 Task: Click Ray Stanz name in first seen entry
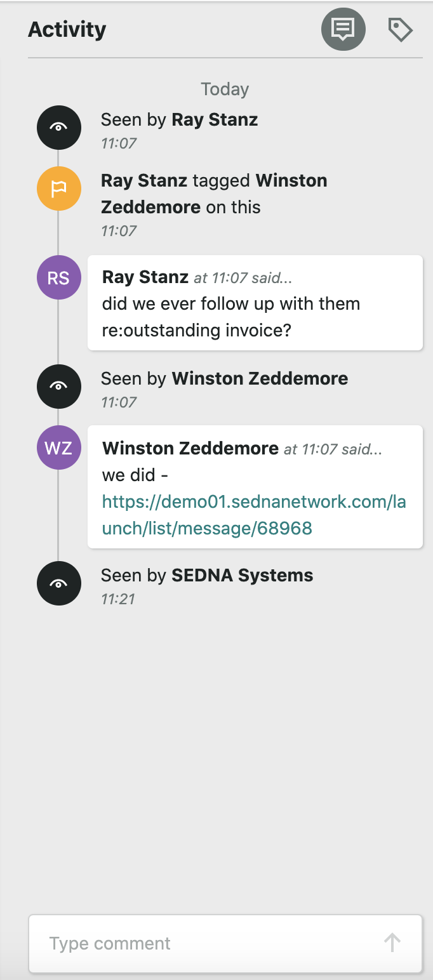tap(215, 120)
